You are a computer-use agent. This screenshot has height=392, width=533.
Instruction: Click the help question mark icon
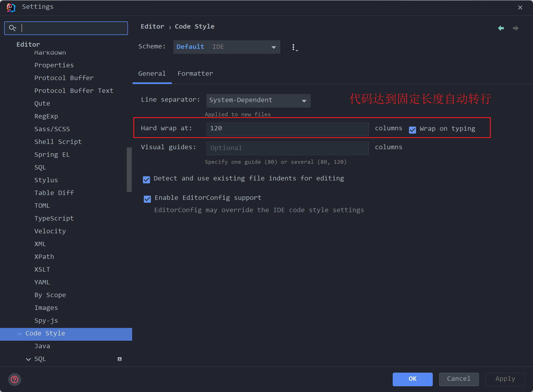click(15, 379)
